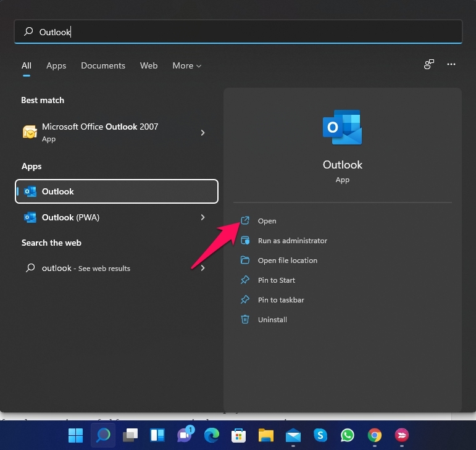Expand Microsoft Office Outlook 2007 chevron
The width and height of the screenshot is (476, 450).
[x=203, y=133]
